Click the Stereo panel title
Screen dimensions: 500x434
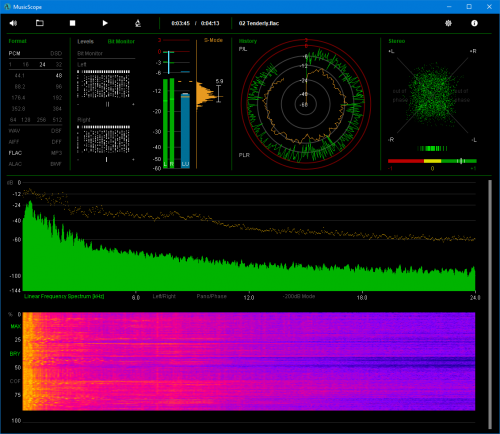(x=397, y=41)
